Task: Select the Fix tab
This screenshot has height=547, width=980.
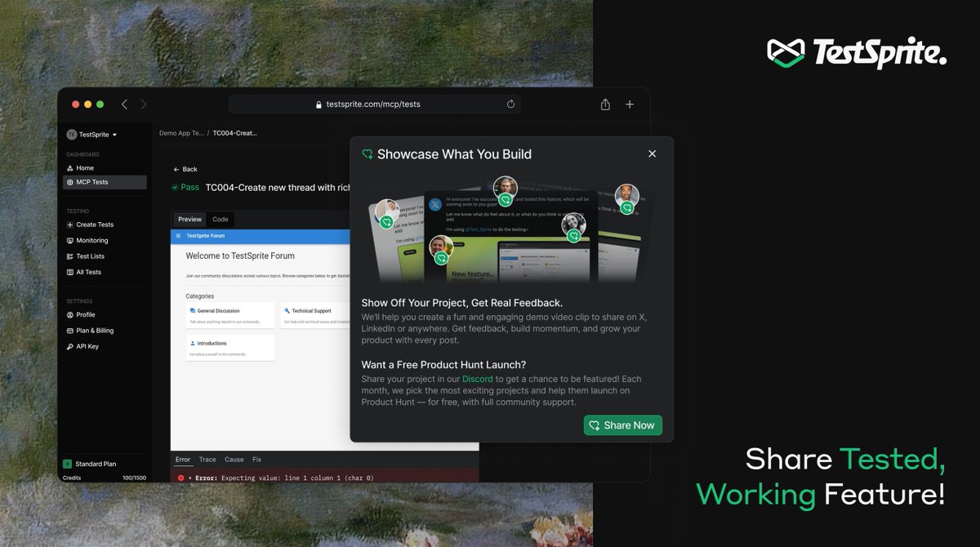Action: [x=256, y=460]
